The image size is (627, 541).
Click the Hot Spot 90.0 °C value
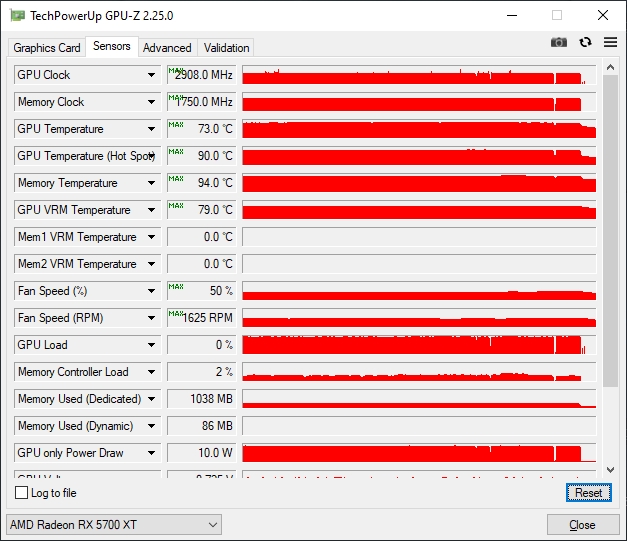click(x=202, y=156)
